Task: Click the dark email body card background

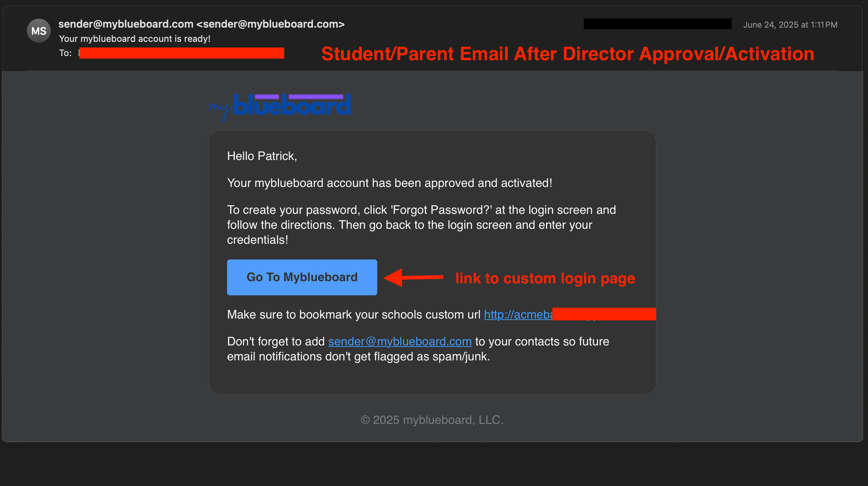Action: tap(432, 385)
